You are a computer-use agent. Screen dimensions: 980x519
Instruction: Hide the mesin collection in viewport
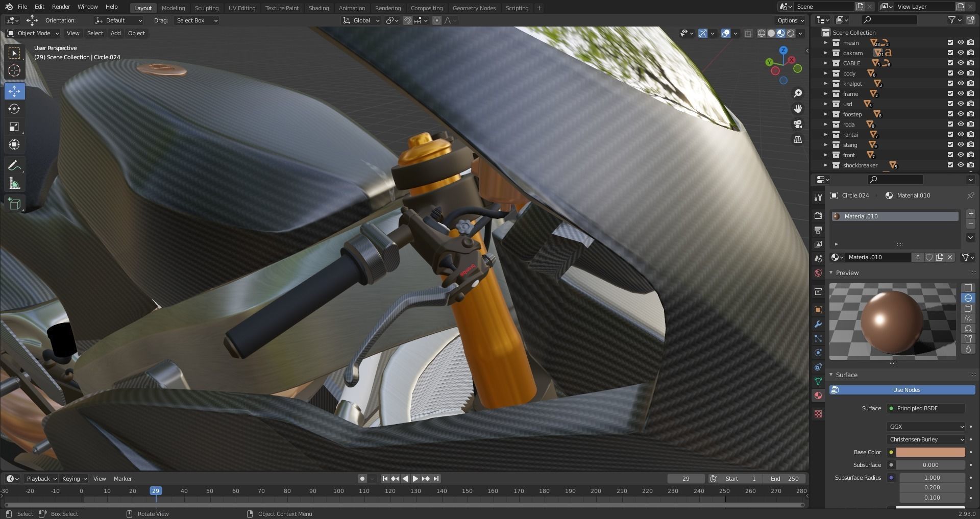(x=960, y=43)
